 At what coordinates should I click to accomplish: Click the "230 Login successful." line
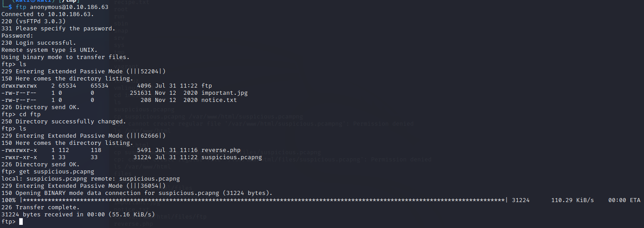point(38,43)
